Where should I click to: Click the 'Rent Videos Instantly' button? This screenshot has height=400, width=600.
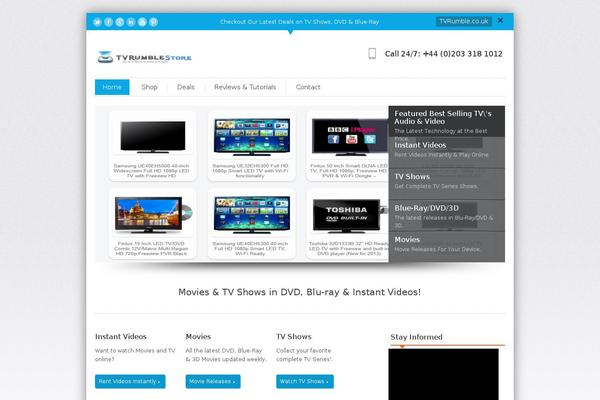coord(130,381)
